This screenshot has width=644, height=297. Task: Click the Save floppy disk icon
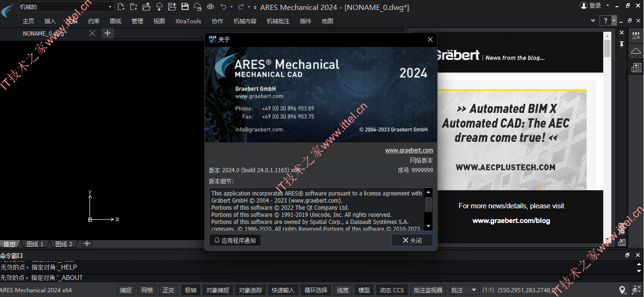click(x=185, y=7)
